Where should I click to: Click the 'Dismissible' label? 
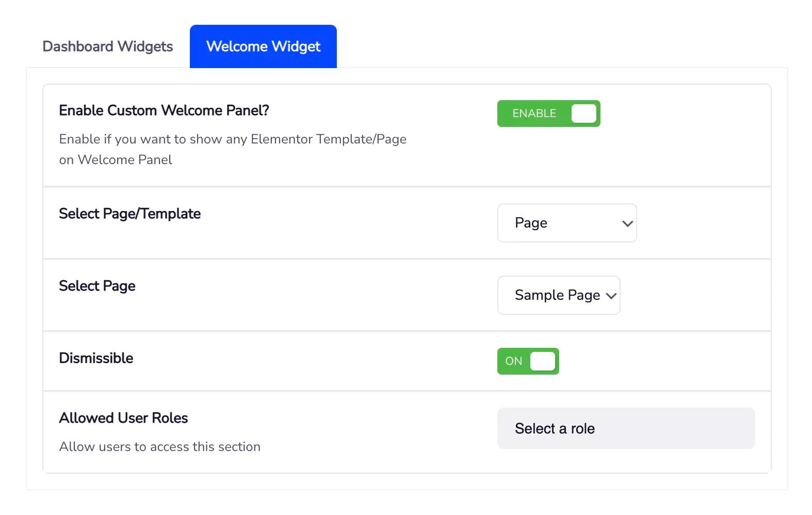[96, 358]
